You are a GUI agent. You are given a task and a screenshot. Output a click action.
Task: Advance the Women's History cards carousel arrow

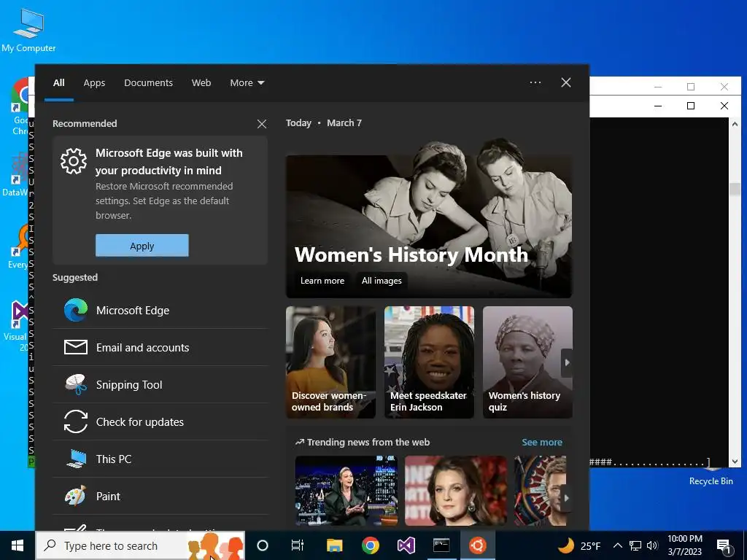coord(567,363)
